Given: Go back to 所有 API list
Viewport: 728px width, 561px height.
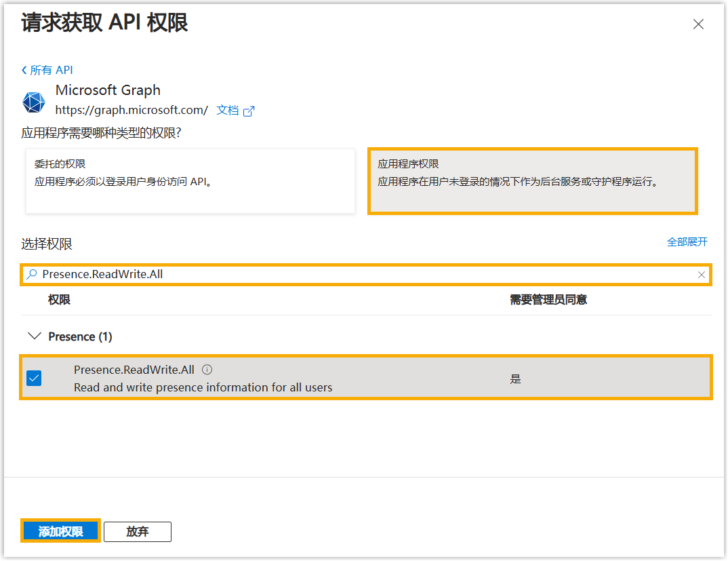Looking at the screenshot, I should (x=47, y=70).
